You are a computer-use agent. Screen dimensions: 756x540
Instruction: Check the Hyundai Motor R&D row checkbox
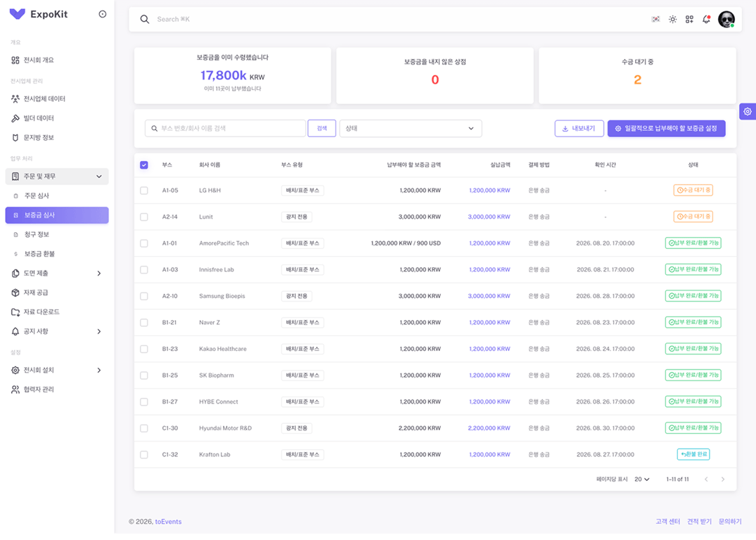143,428
